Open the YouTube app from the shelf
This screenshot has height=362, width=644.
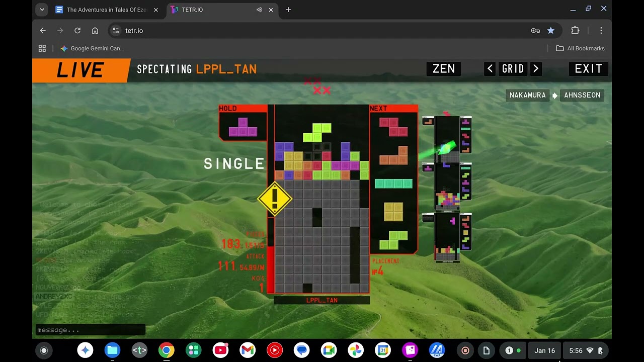[220, 350]
